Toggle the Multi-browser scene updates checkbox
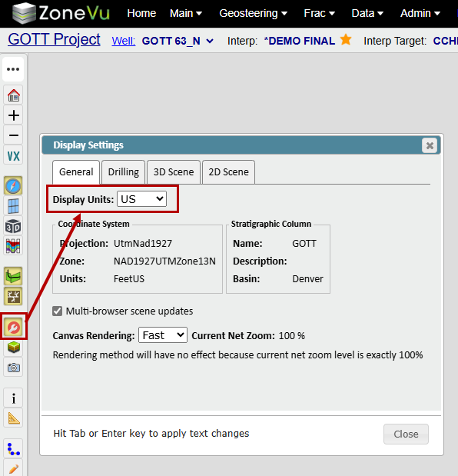The height and width of the screenshot is (476, 458). pyautogui.click(x=58, y=311)
